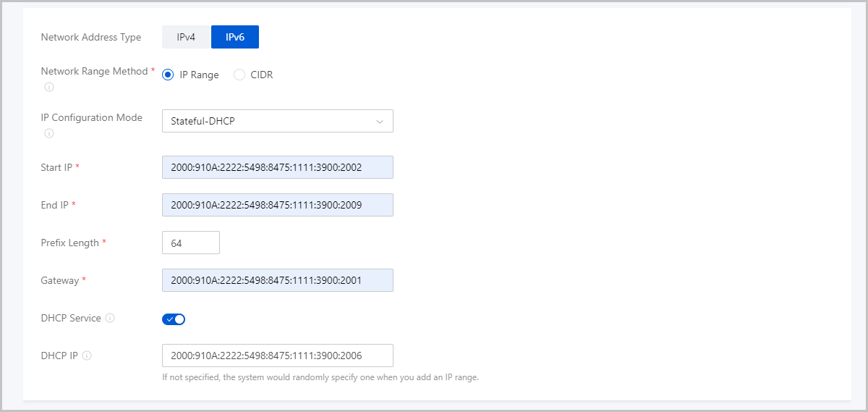Select the CIDR radio button
Screen dimensions: 868x412
point(239,75)
